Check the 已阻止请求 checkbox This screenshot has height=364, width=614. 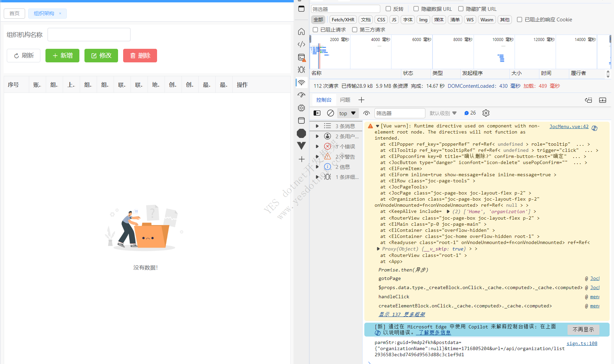pos(315,29)
